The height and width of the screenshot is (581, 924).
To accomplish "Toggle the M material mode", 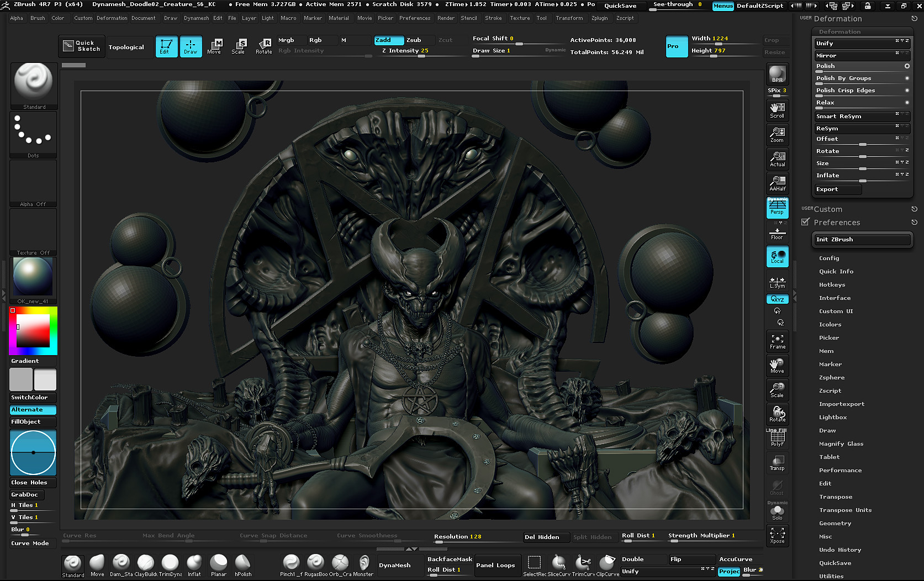I will (x=355, y=40).
